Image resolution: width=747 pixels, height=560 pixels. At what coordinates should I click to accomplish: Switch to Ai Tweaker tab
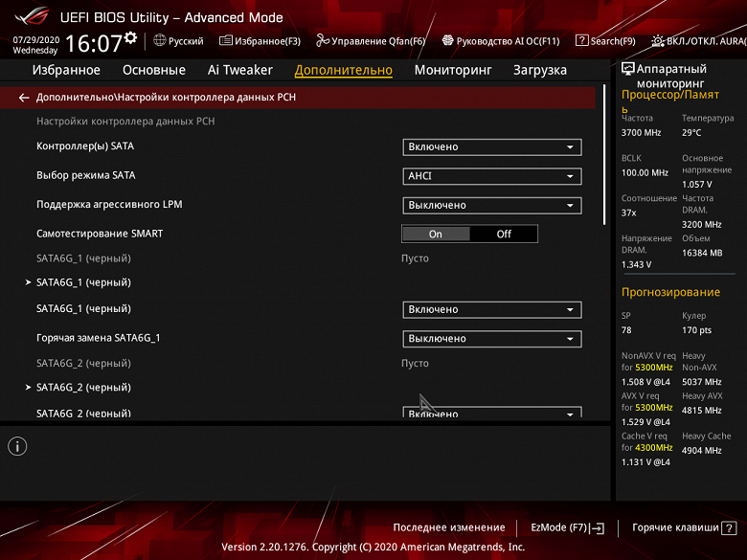[x=240, y=70]
